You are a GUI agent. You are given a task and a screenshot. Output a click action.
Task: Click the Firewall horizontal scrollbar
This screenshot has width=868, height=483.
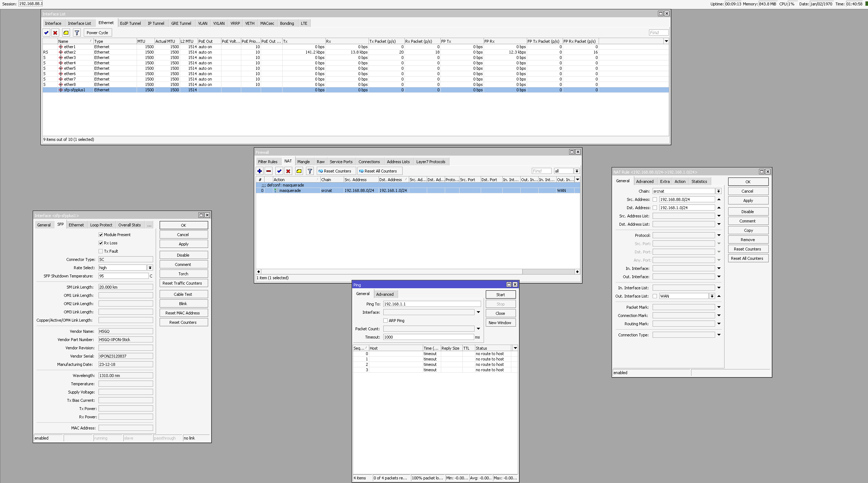tap(391, 272)
